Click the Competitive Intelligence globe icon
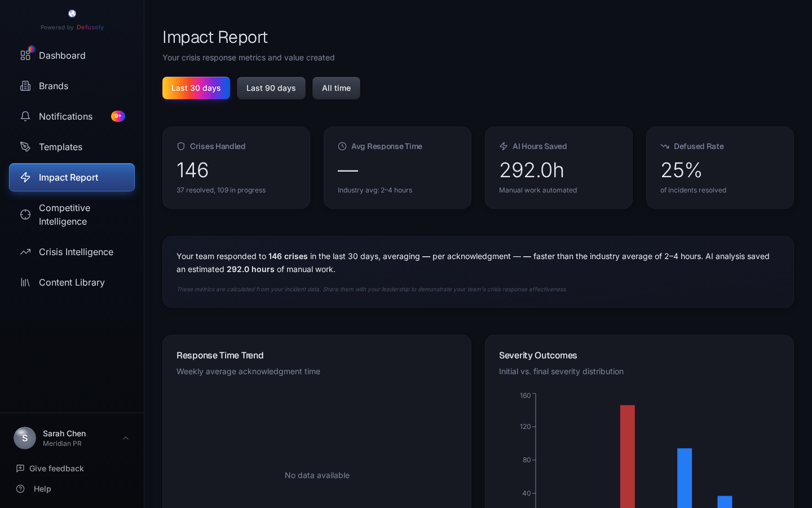Image resolution: width=812 pixels, height=508 pixels. tap(25, 214)
